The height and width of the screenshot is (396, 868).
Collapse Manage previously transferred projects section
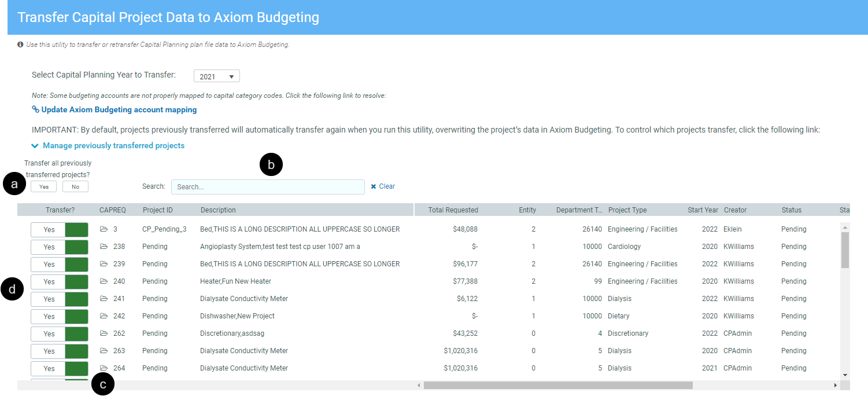(108, 145)
